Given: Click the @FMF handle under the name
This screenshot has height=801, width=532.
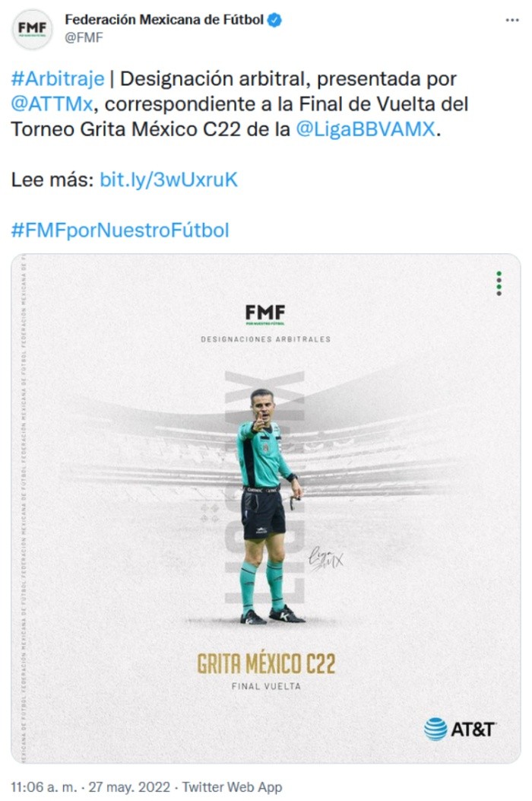Looking at the screenshot, I should tap(84, 38).
